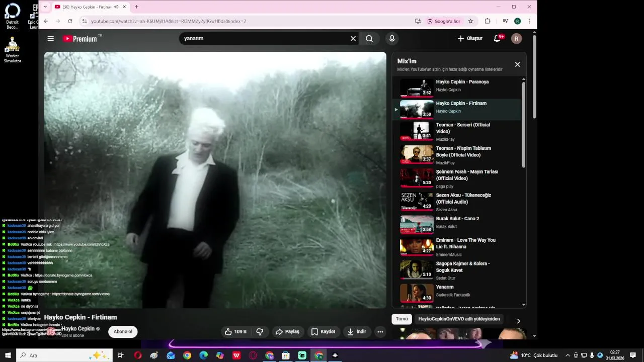Open the weather widget '10°C Çok bulutlu'
Screen dimensions: 644x362
[534, 355]
